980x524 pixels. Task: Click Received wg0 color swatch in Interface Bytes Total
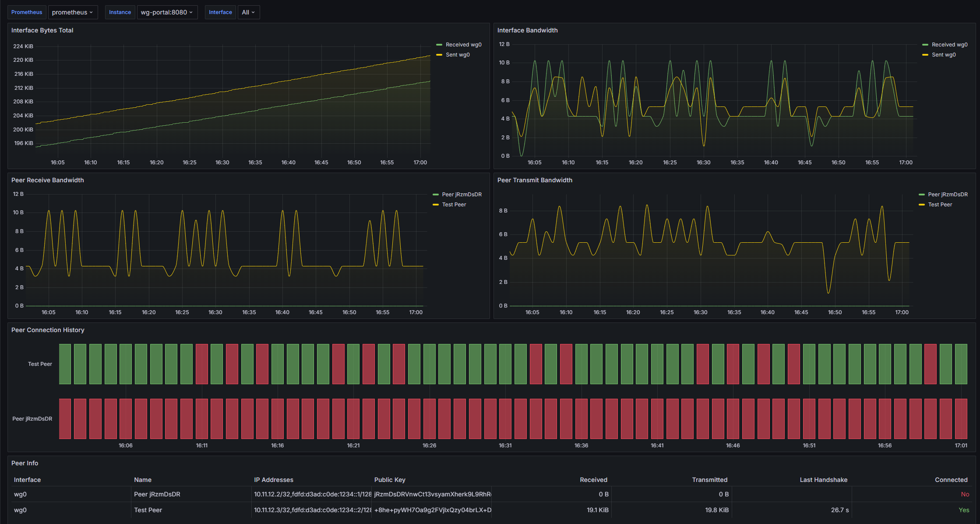(x=439, y=45)
